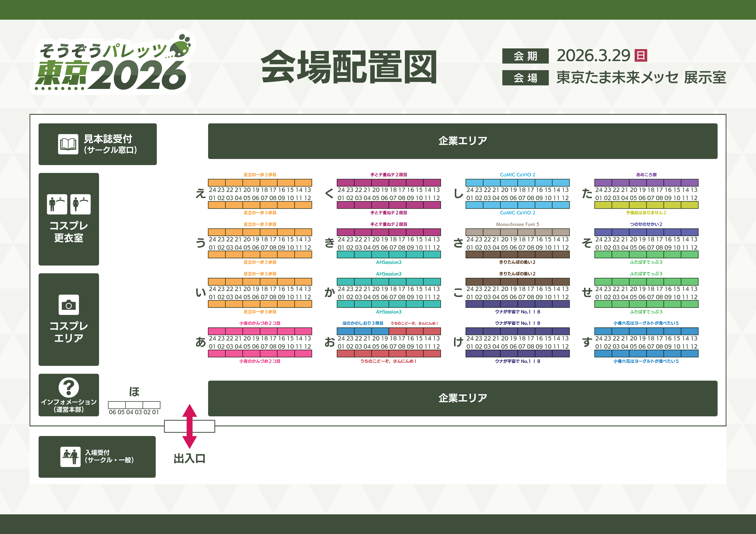Click the bottom 企業エリア banner

point(462,398)
